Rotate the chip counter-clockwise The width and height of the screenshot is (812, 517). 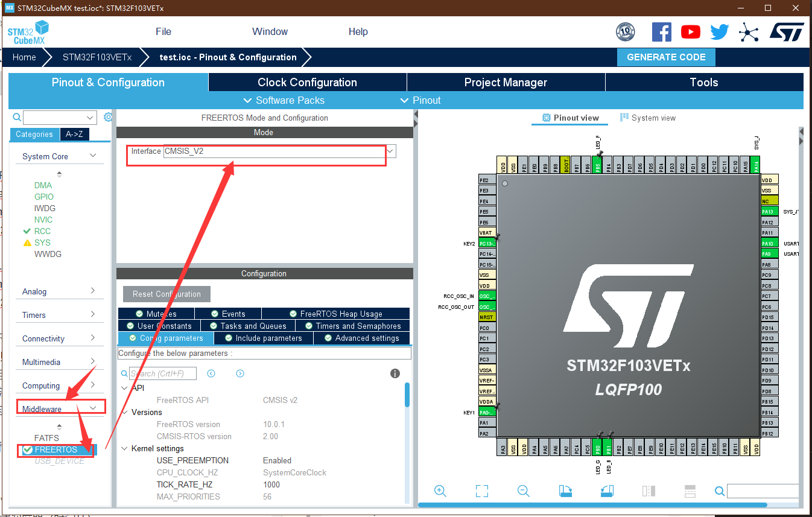click(x=607, y=491)
